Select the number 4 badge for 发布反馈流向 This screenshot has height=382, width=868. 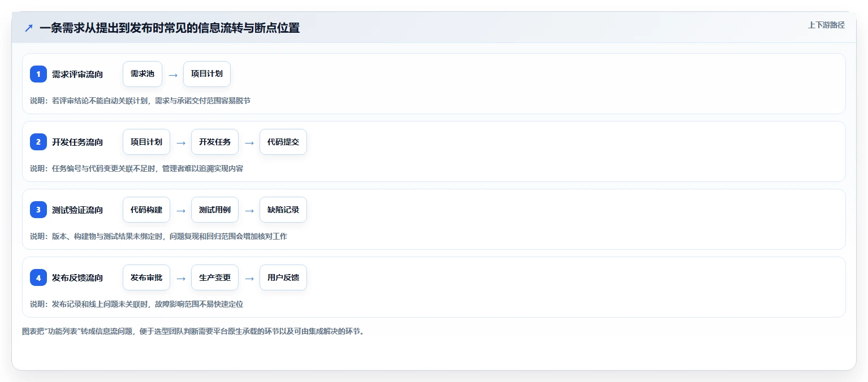(x=38, y=277)
